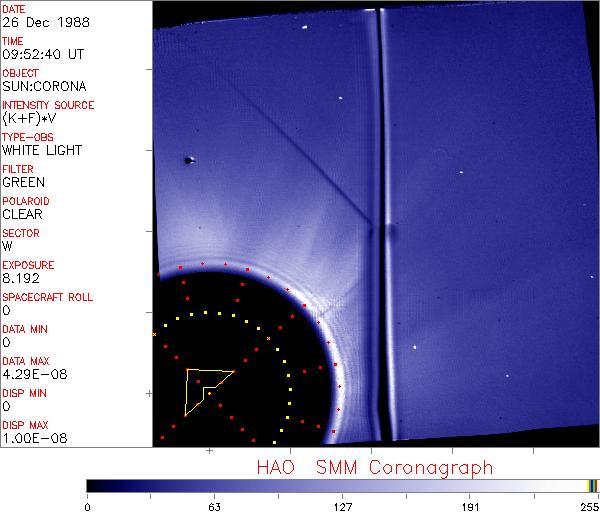Click the SECTOR label
The height and width of the screenshot is (512, 600).
[21, 233]
